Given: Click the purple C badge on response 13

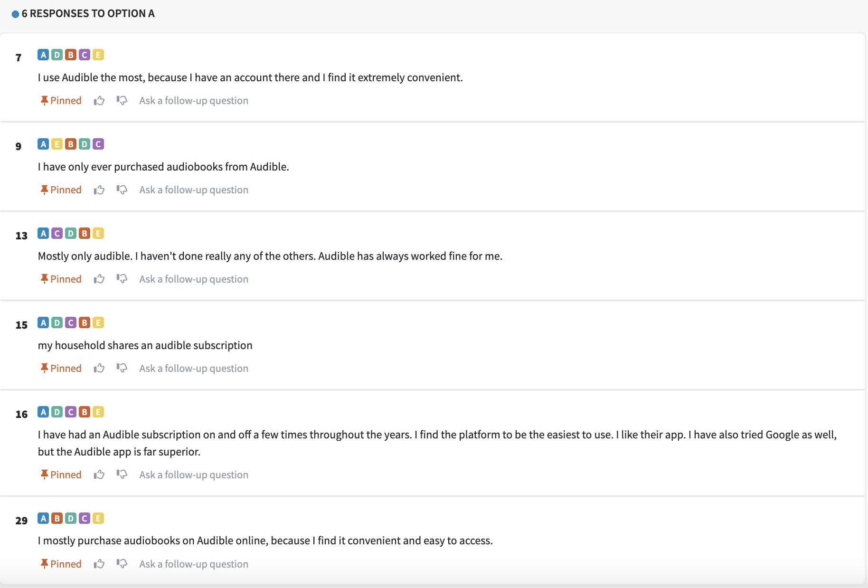Looking at the screenshot, I should tap(57, 233).
